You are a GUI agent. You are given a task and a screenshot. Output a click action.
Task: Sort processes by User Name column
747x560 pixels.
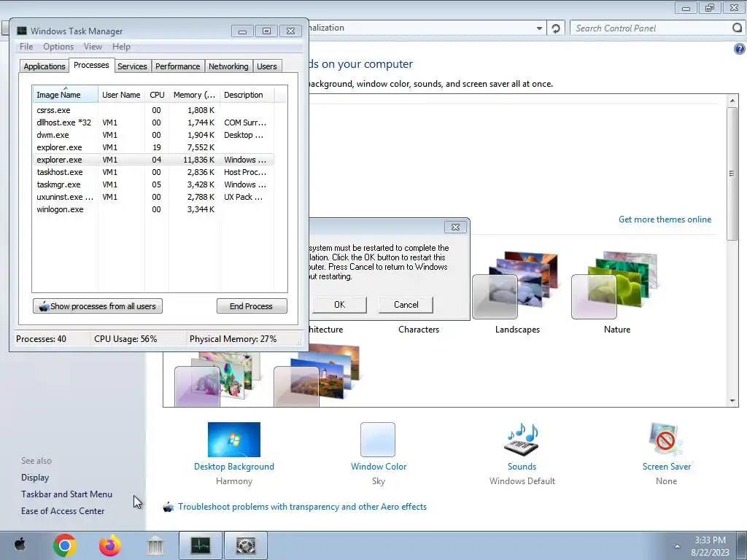pyautogui.click(x=122, y=95)
